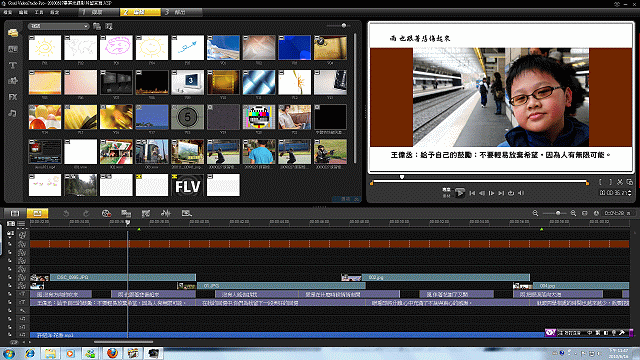Image resolution: width=640 pixels, height=360 pixels.
Task: Play the preview
Action: (x=460, y=193)
